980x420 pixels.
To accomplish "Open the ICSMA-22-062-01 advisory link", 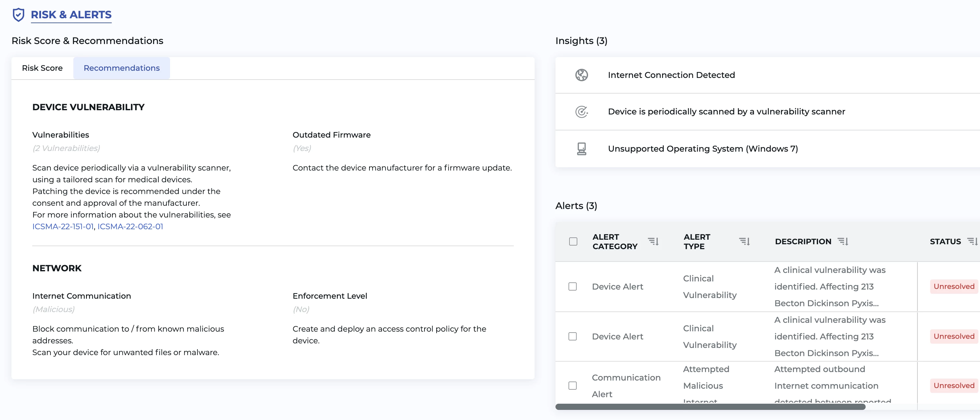I will tap(130, 227).
